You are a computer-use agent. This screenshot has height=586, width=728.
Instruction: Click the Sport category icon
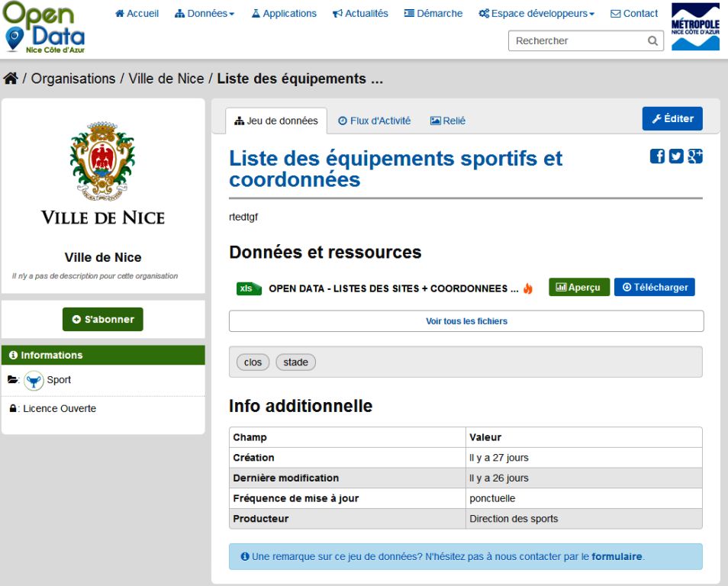(x=34, y=380)
